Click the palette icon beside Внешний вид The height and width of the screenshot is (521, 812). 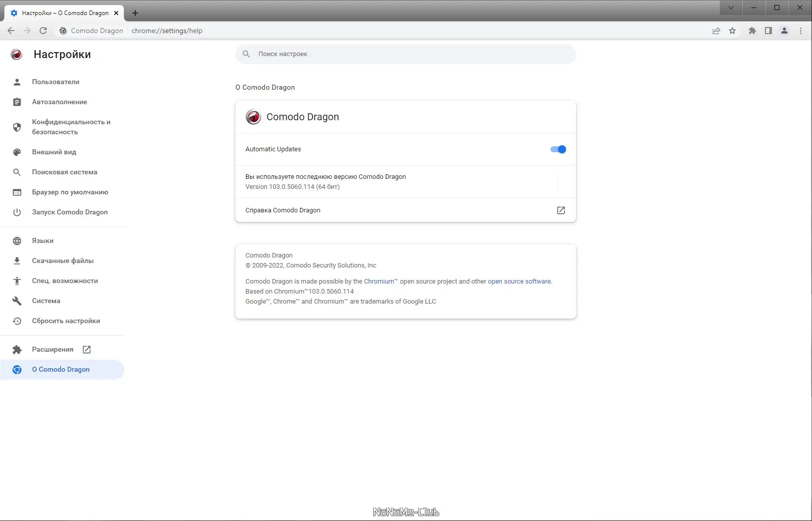[17, 152]
